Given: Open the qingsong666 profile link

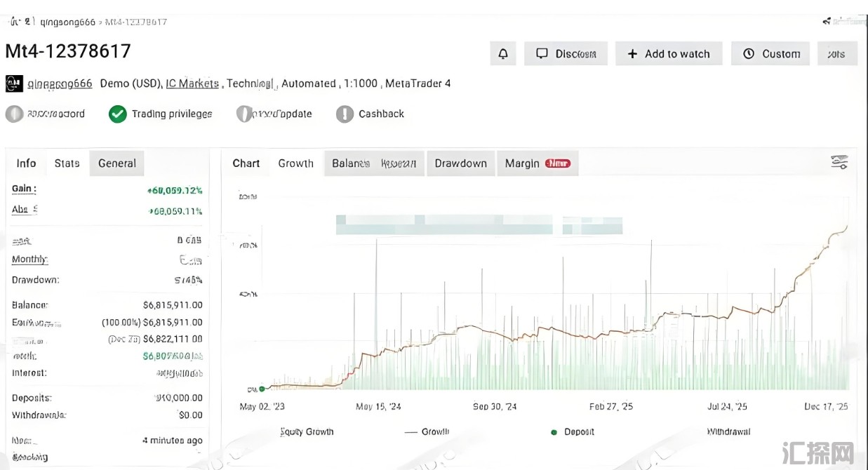Looking at the screenshot, I should coord(60,83).
